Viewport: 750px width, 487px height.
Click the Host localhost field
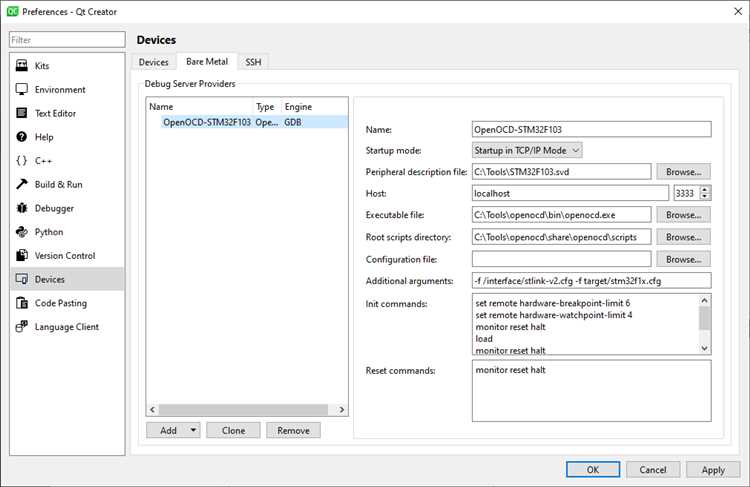pos(570,193)
